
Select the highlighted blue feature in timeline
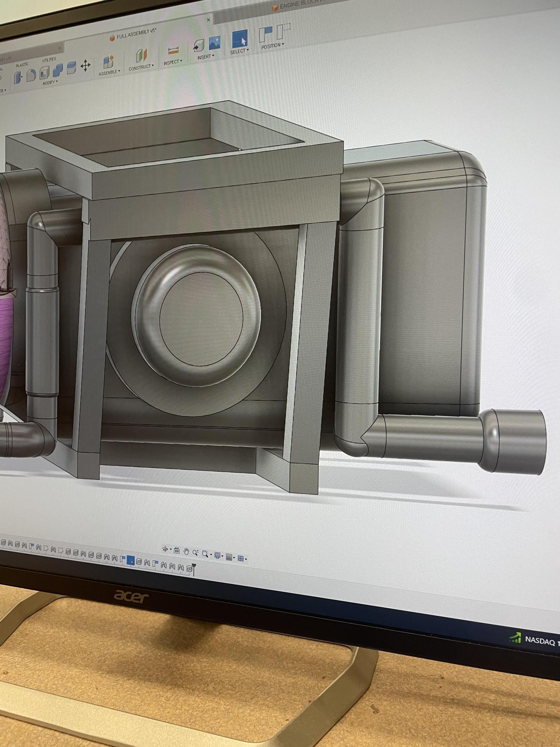(x=131, y=560)
